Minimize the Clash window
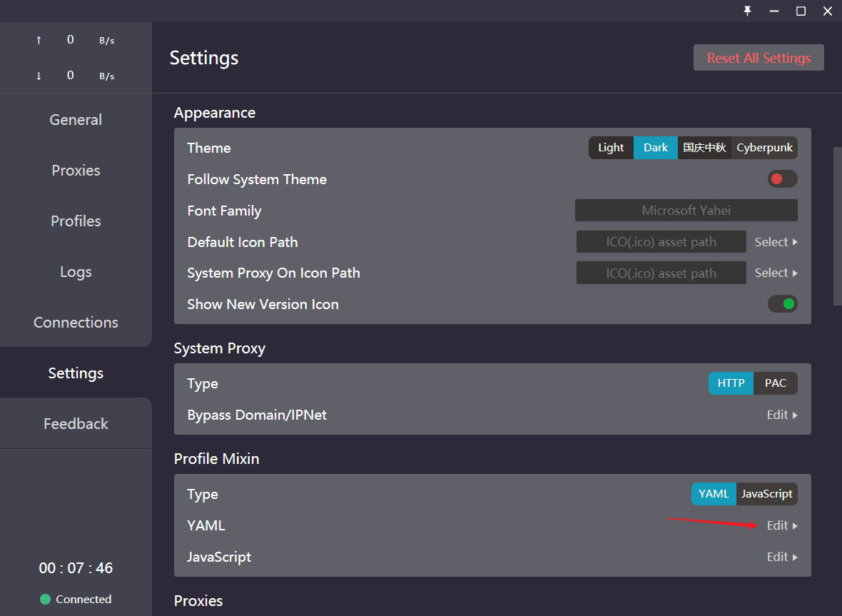Screen dimensions: 842x616 (x=773, y=11)
